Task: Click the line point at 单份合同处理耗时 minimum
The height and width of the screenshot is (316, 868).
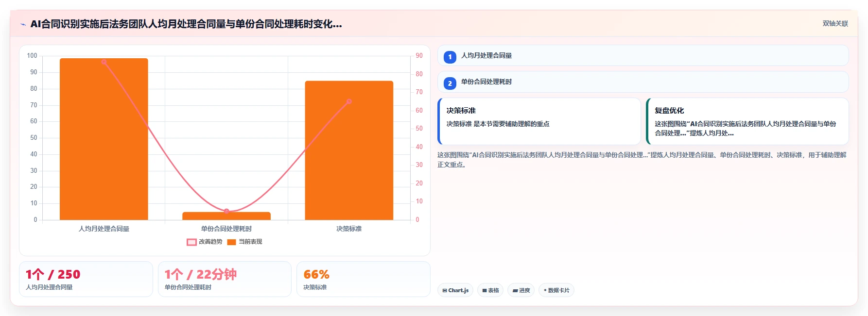Action: coord(226,211)
